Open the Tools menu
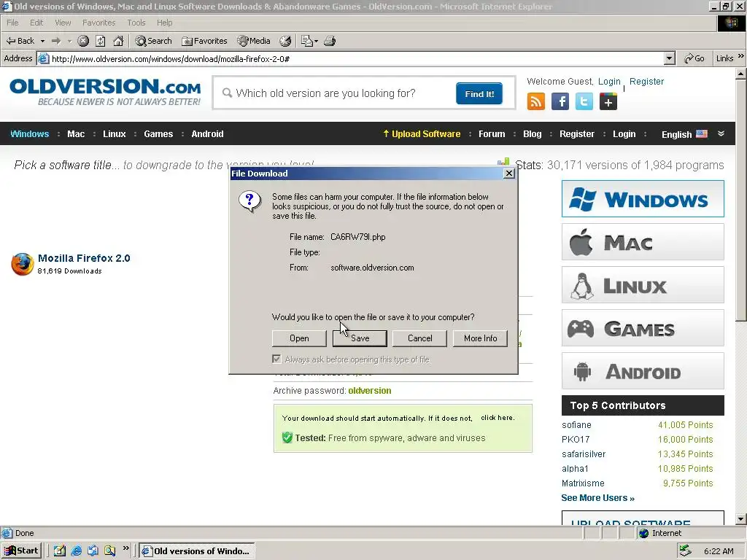 tap(136, 23)
